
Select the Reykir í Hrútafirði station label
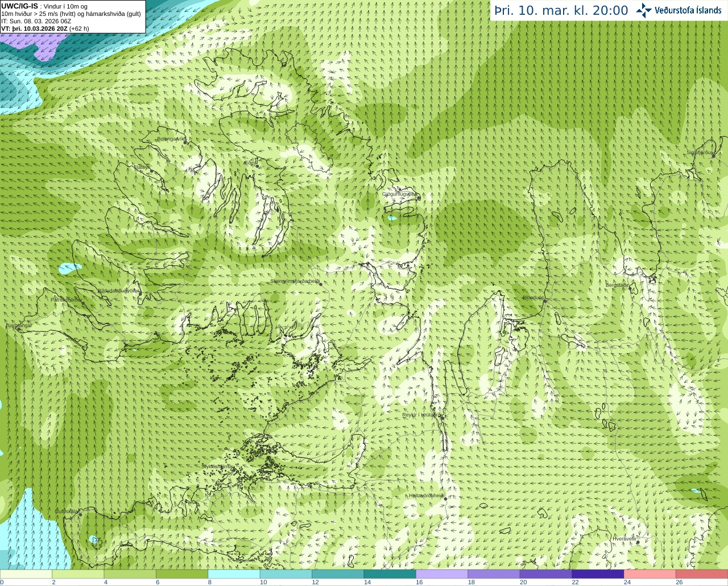tap(422, 415)
